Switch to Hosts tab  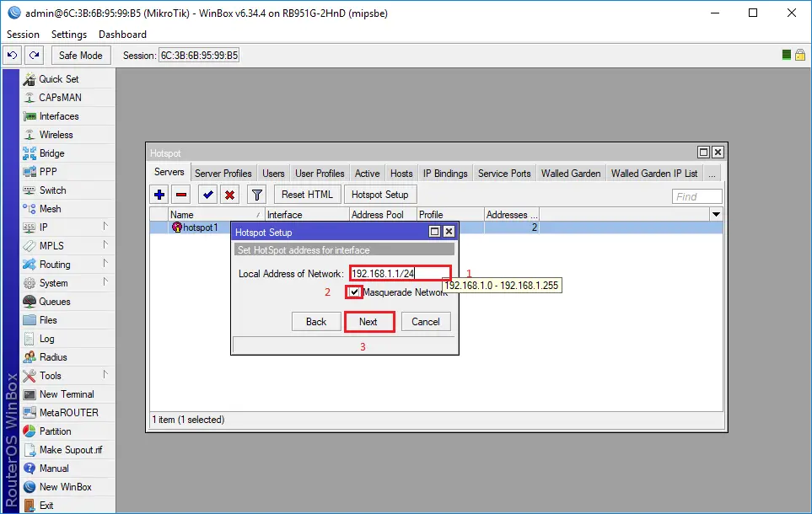coord(401,174)
